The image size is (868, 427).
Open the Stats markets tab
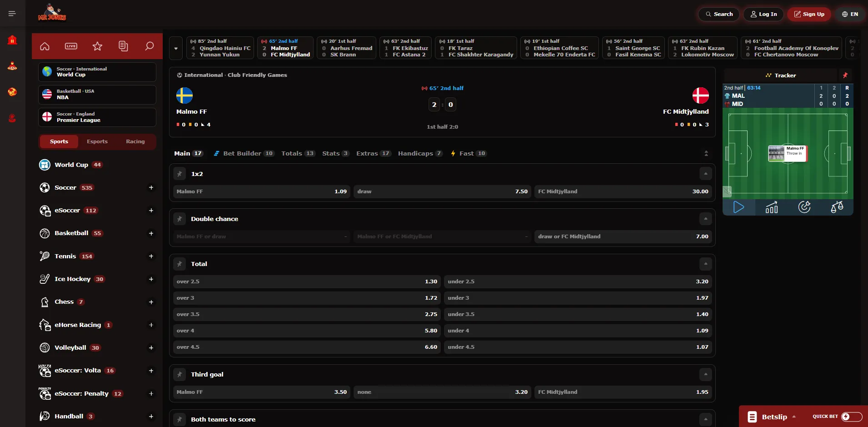pos(335,153)
